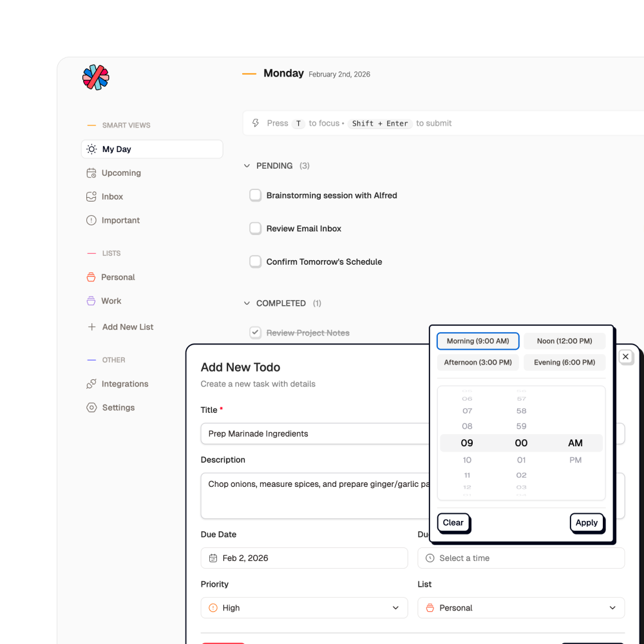Viewport: 644px width, 644px height.
Task: Uncheck the completed Review Project Notes task
Action: [256, 332]
